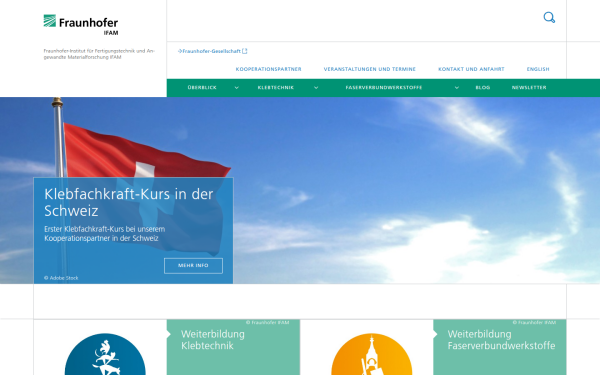This screenshot has height=375, width=600.
Task: Click the institute name text under the logo
Action: tap(99, 54)
